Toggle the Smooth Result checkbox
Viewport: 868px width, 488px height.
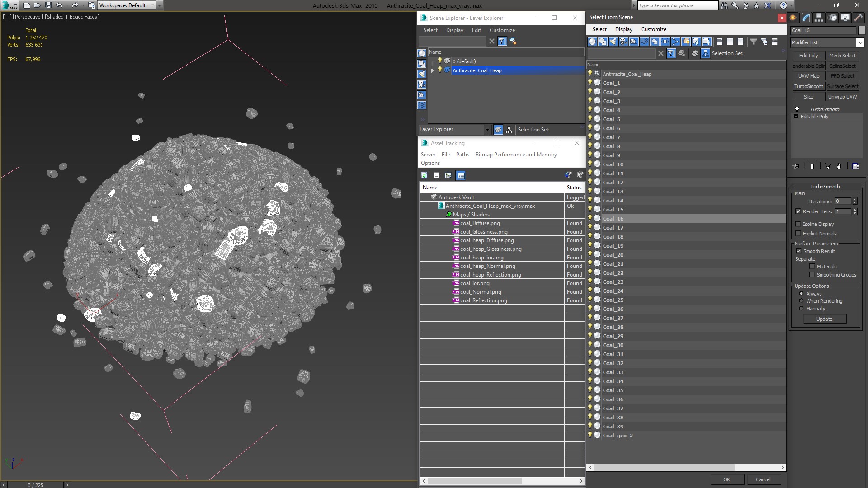pyautogui.click(x=798, y=251)
